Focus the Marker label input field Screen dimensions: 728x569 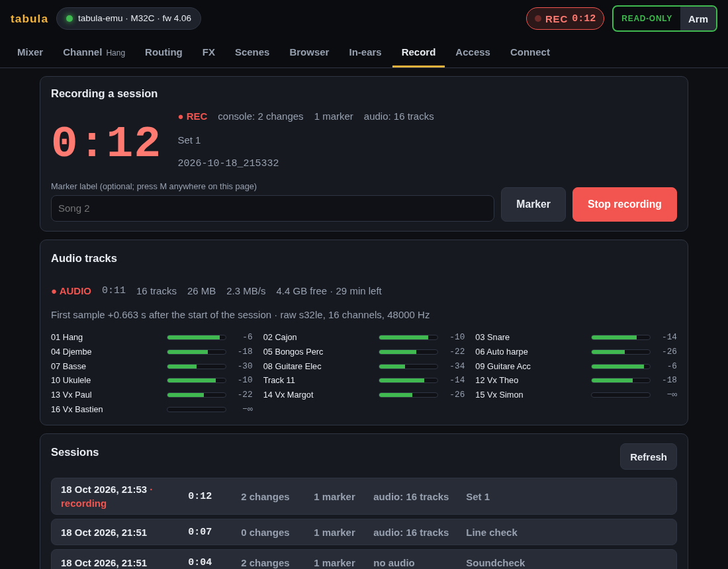(x=273, y=208)
